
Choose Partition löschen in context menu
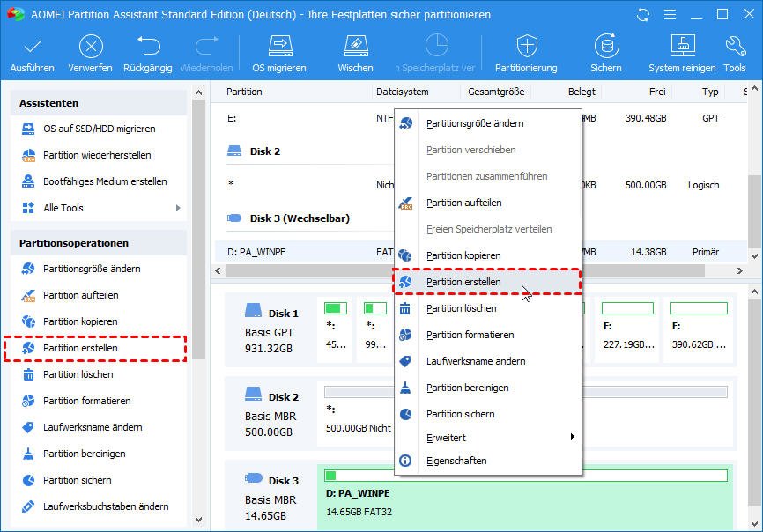point(487,309)
